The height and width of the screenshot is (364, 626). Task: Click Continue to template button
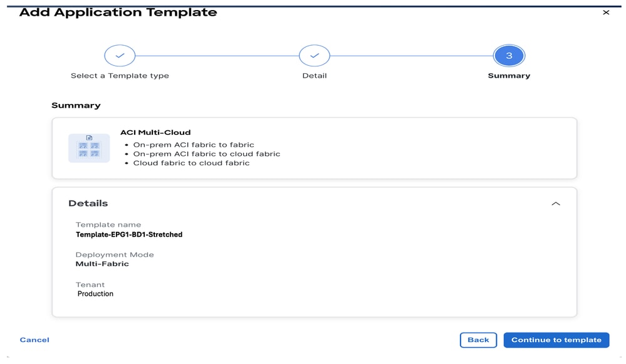click(x=556, y=340)
